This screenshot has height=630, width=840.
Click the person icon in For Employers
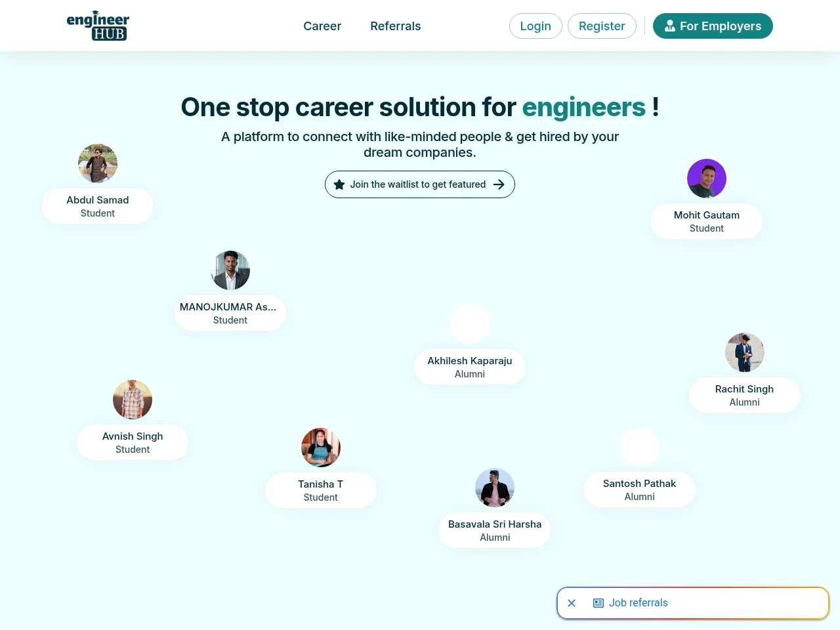669,26
